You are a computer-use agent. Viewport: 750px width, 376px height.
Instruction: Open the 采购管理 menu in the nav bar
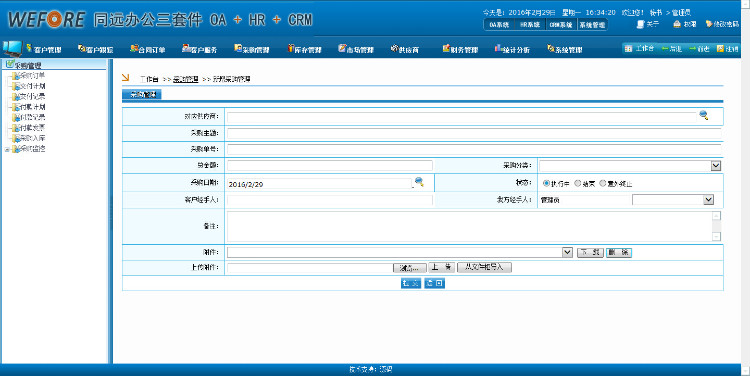point(252,49)
